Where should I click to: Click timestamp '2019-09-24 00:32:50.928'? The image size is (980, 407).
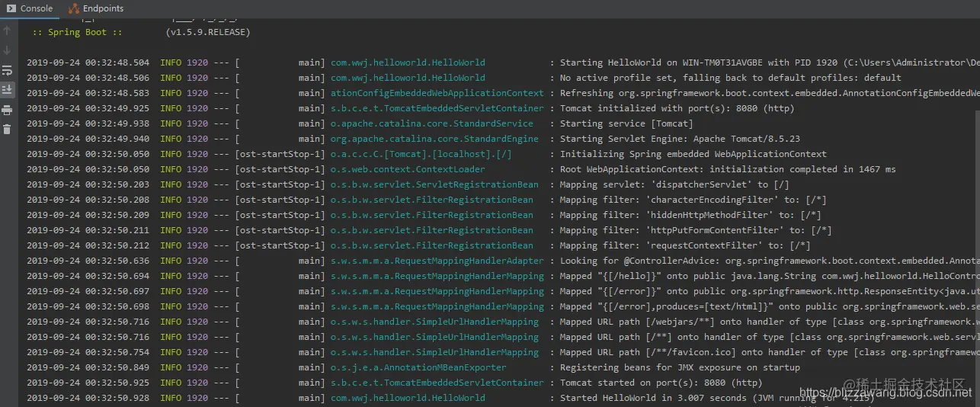click(x=88, y=398)
